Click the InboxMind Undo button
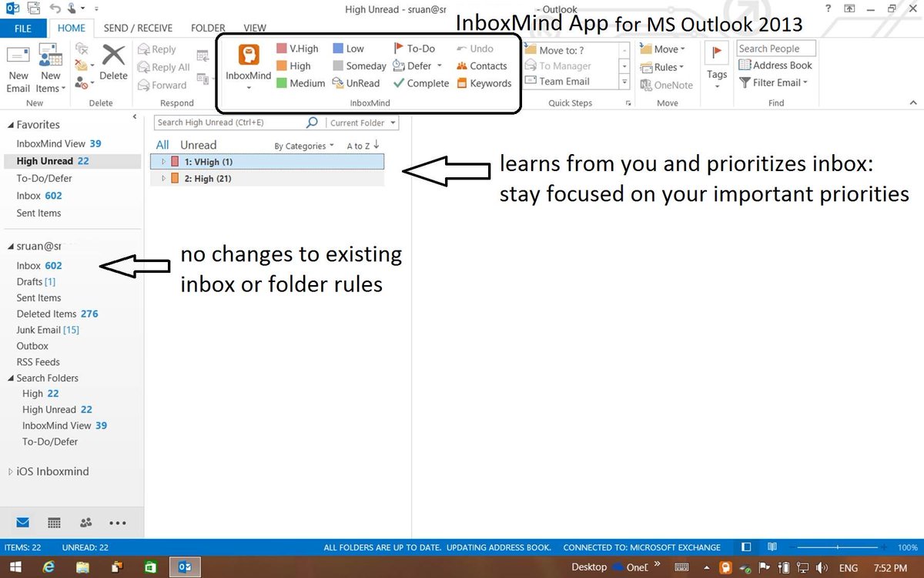 (475, 49)
